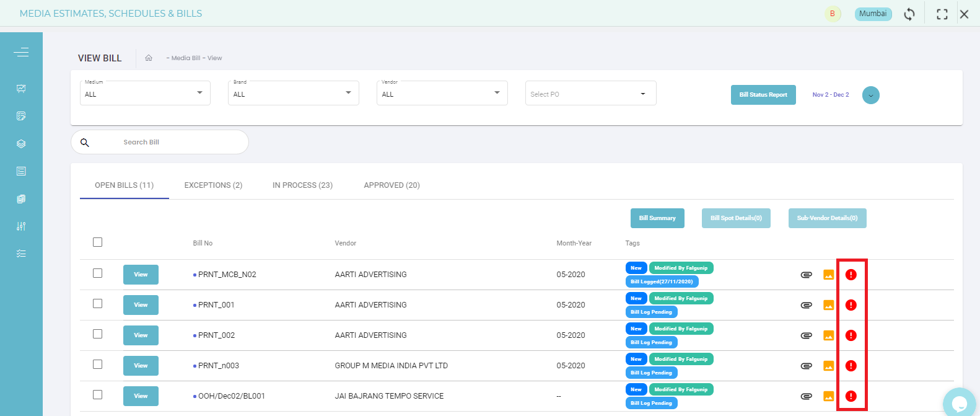980x416 pixels.
Task: Open attachment icon for PRNT_MCB_N02
Action: click(x=806, y=275)
